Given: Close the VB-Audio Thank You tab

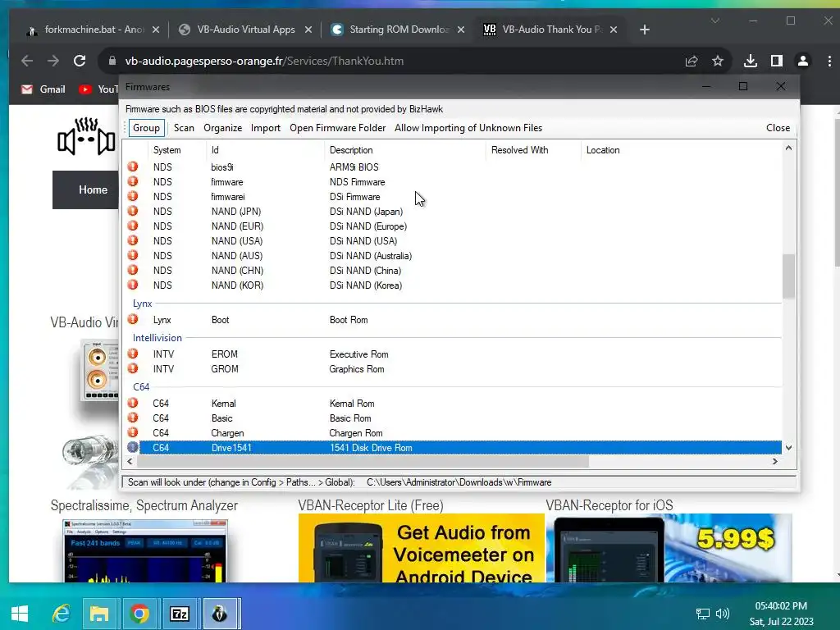Looking at the screenshot, I should click(x=614, y=30).
